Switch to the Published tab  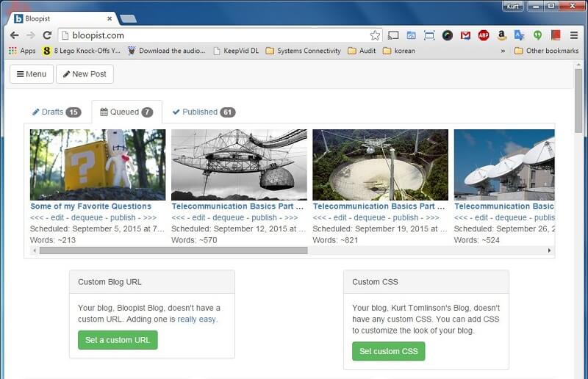click(204, 112)
